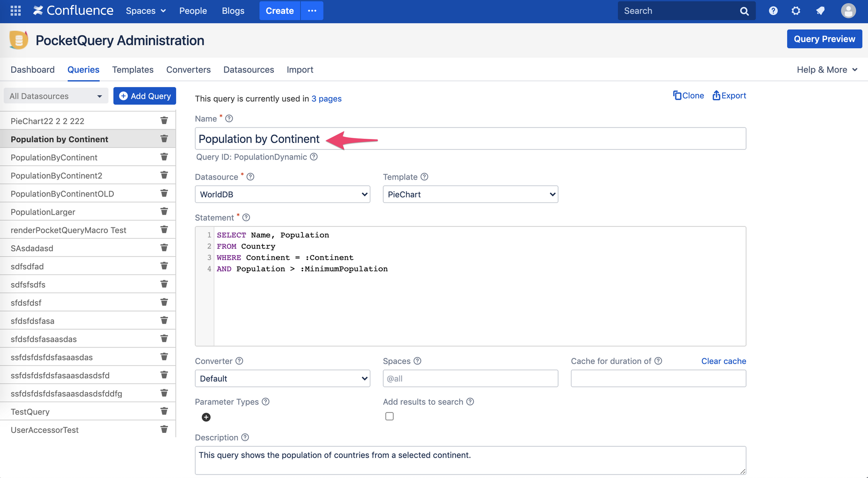Image resolution: width=868 pixels, height=478 pixels.
Task: Delete the UserAccessorTest query
Action: 164,429
